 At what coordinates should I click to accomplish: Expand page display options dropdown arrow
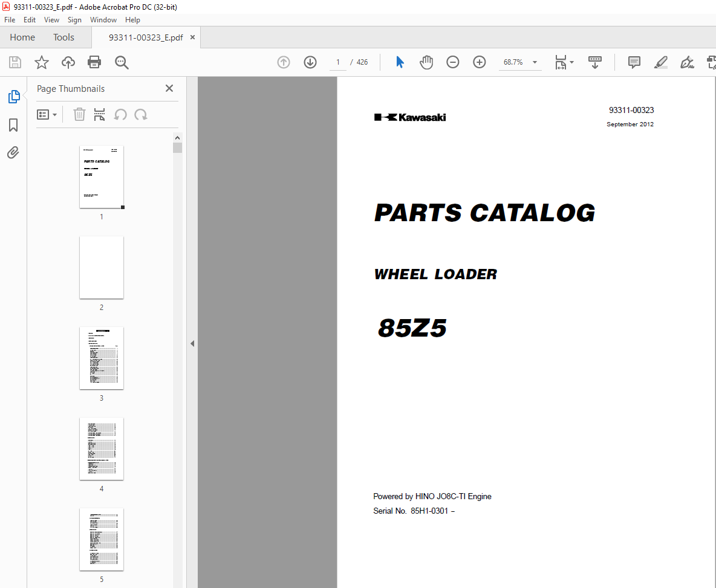point(571,62)
